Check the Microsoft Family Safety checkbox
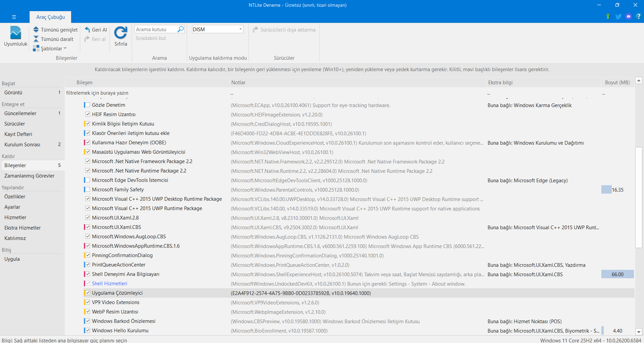Screen dimensions: 644x343 coord(88,190)
